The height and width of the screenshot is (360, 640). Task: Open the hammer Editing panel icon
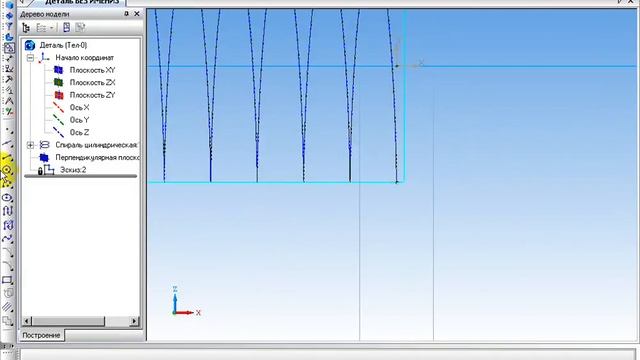pyautogui.click(x=8, y=80)
